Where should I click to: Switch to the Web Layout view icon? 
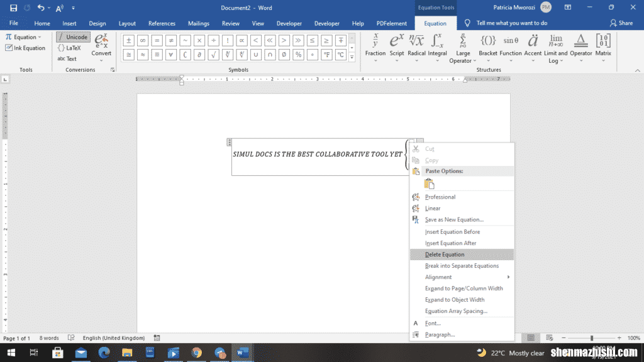click(x=550, y=337)
